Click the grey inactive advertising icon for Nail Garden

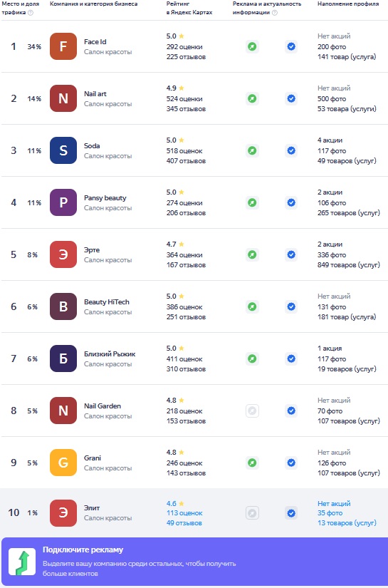tap(253, 411)
